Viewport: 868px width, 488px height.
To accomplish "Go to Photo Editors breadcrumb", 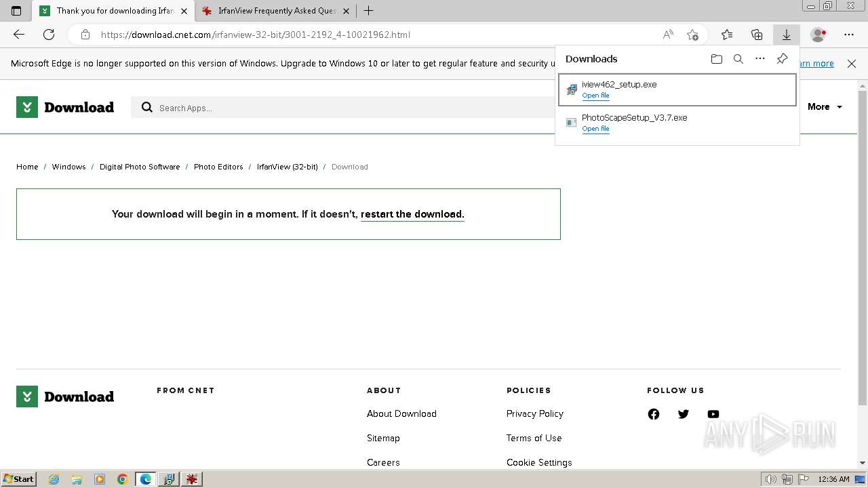I will pyautogui.click(x=218, y=167).
